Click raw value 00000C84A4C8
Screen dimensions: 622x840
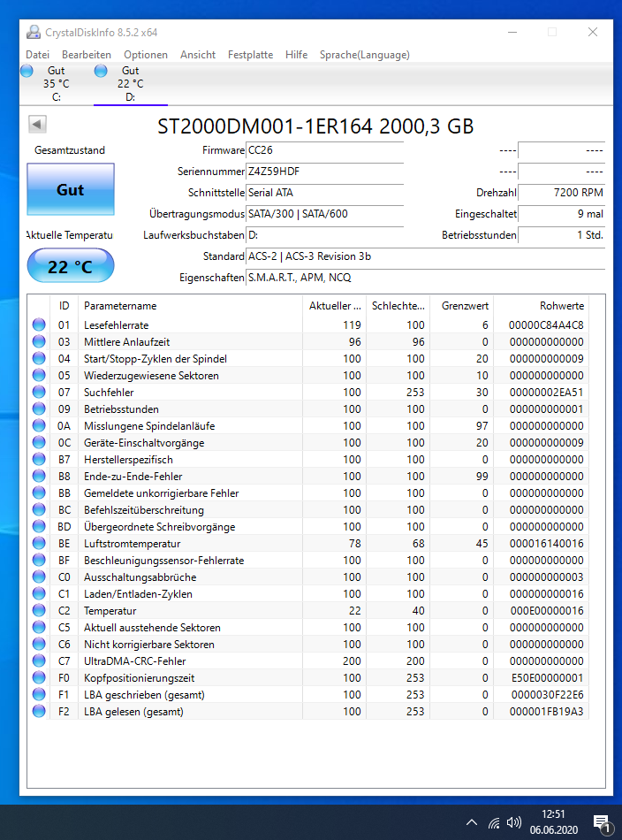pos(546,325)
